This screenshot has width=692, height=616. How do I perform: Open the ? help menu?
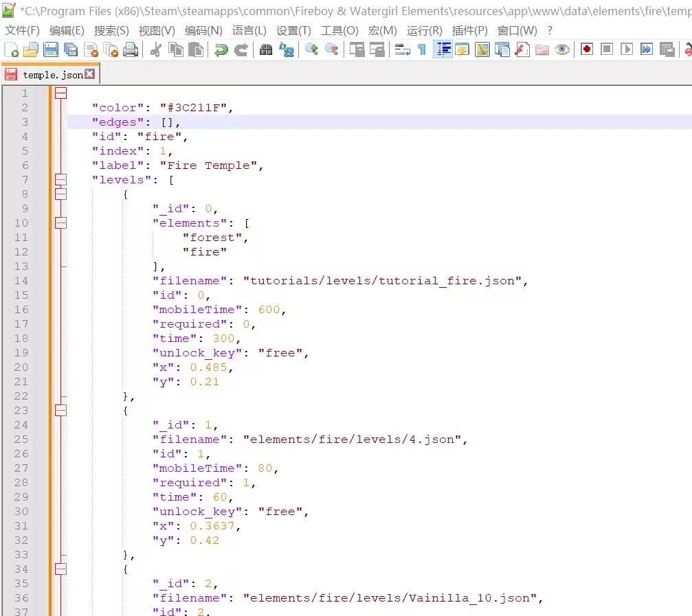tap(550, 30)
